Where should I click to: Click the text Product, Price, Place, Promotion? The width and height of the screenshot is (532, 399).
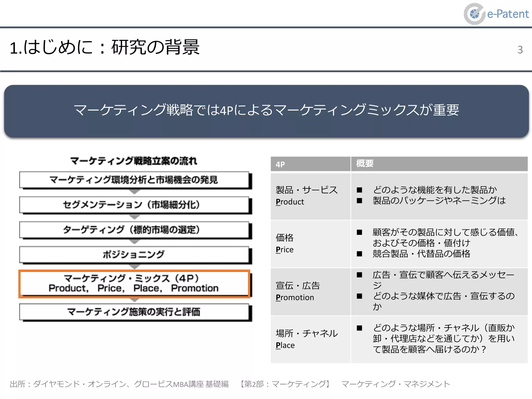[134, 288]
